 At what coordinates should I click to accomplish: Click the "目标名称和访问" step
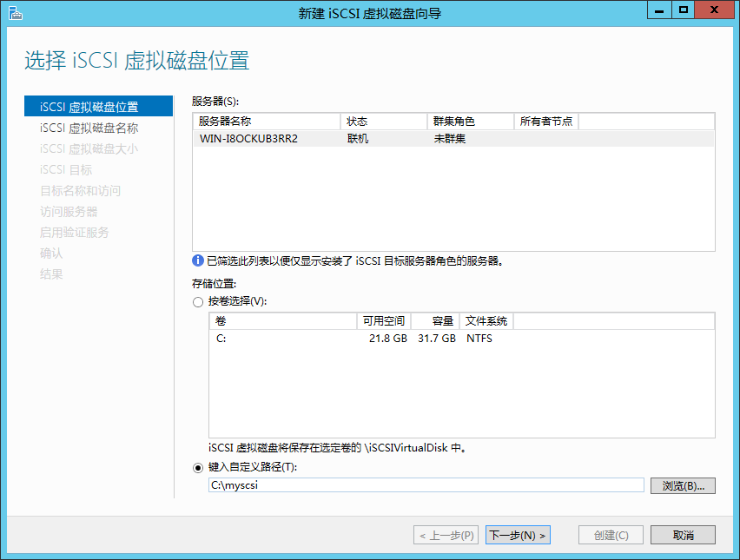[80, 191]
